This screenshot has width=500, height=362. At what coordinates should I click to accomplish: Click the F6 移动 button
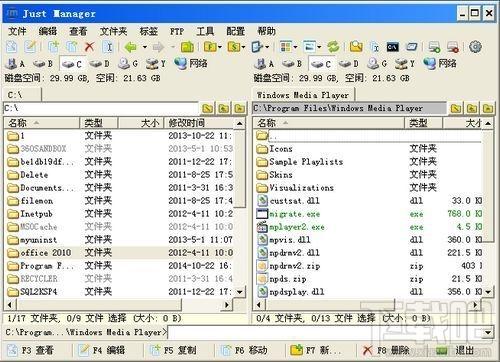pos(244,350)
